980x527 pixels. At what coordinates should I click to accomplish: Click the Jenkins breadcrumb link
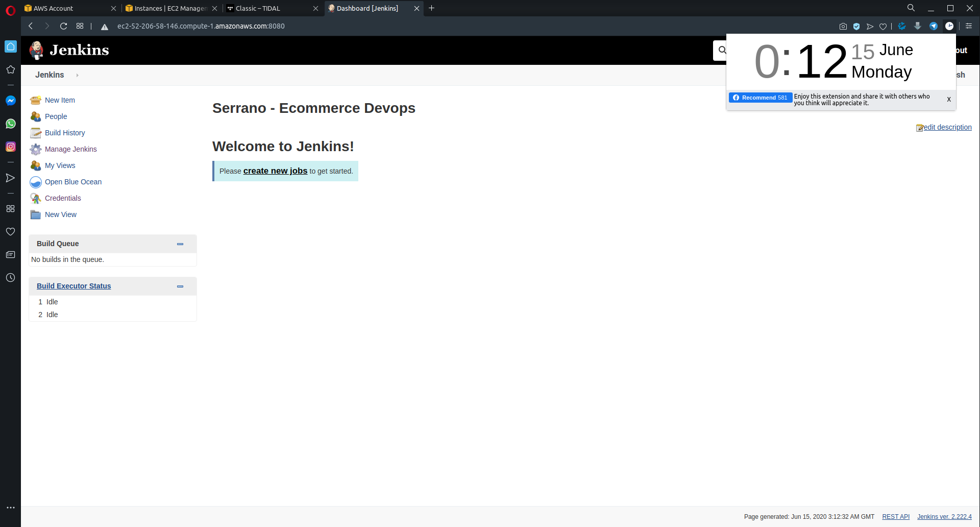coord(50,75)
